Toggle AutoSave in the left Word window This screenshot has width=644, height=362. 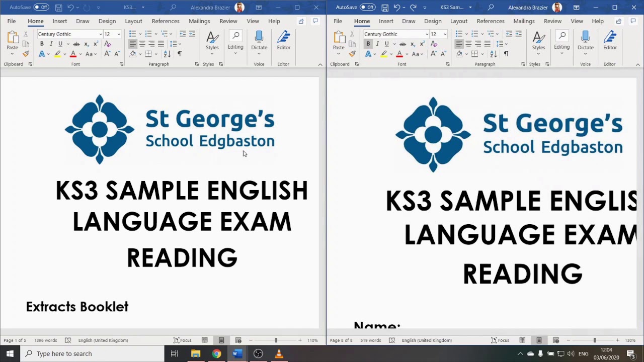pyautogui.click(x=41, y=8)
